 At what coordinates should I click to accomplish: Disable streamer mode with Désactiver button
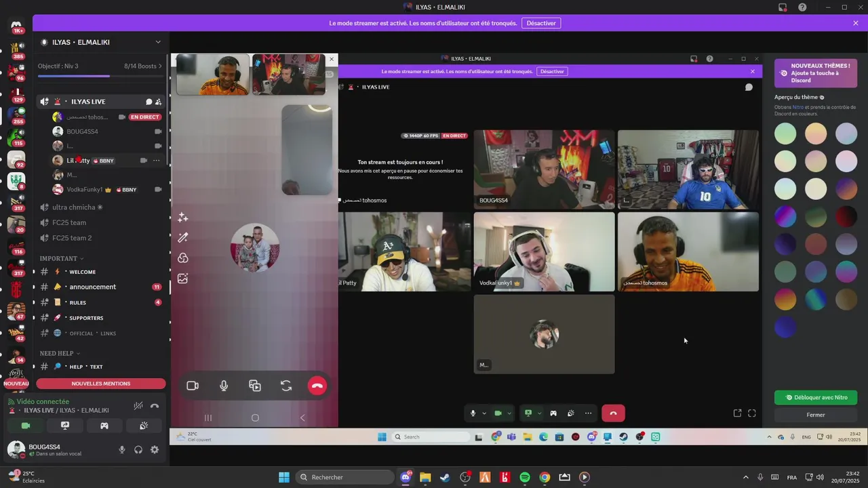[541, 23]
